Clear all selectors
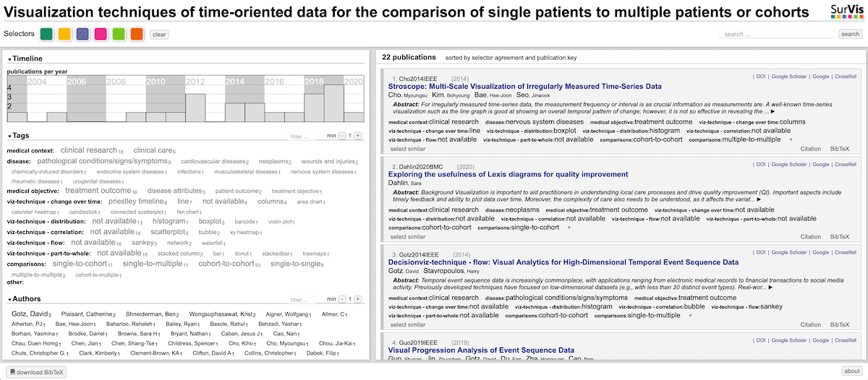The image size is (868, 380). coord(159,34)
